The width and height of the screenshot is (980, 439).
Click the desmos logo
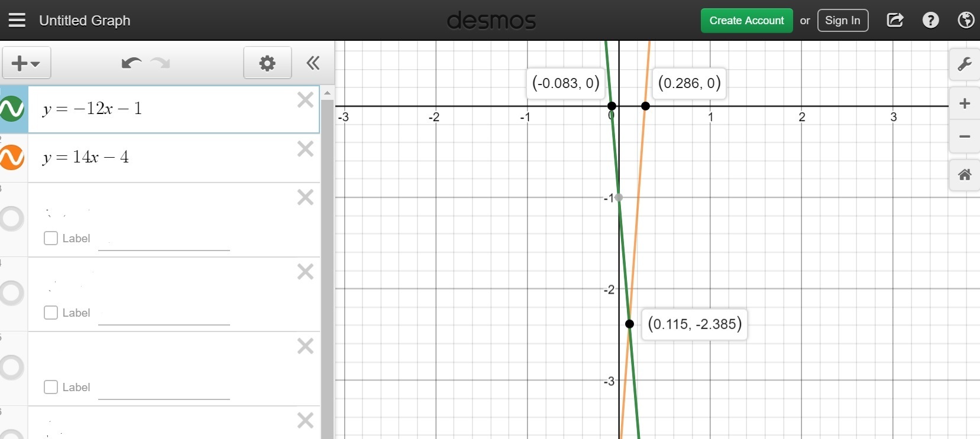click(491, 21)
